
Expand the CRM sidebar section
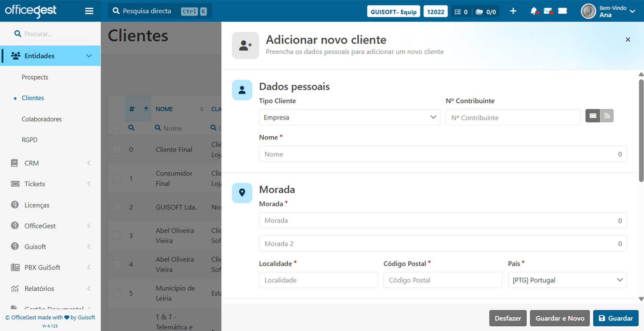(89, 163)
